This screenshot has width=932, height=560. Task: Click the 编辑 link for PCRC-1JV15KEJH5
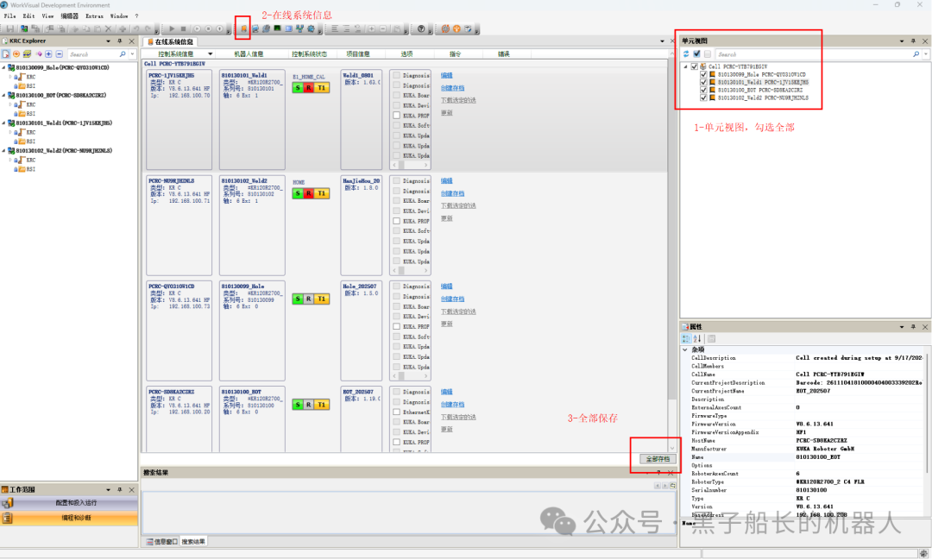pyautogui.click(x=446, y=75)
